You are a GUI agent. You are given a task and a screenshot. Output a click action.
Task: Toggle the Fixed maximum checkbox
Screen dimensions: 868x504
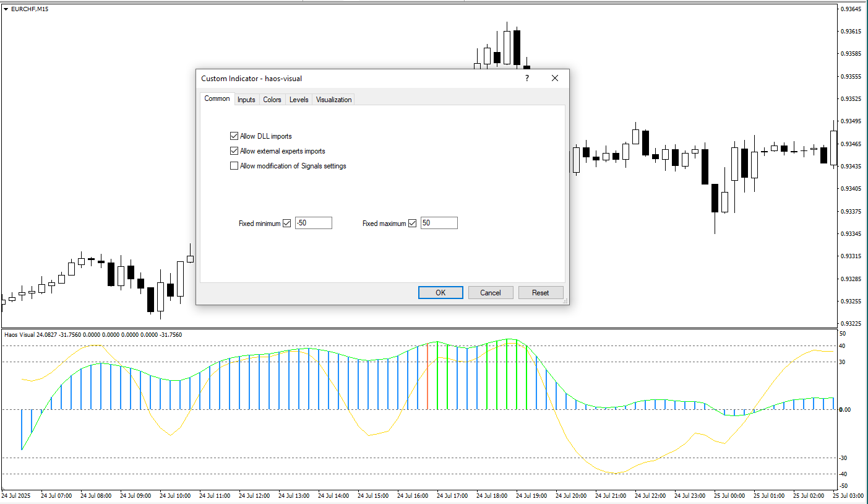coord(412,224)
